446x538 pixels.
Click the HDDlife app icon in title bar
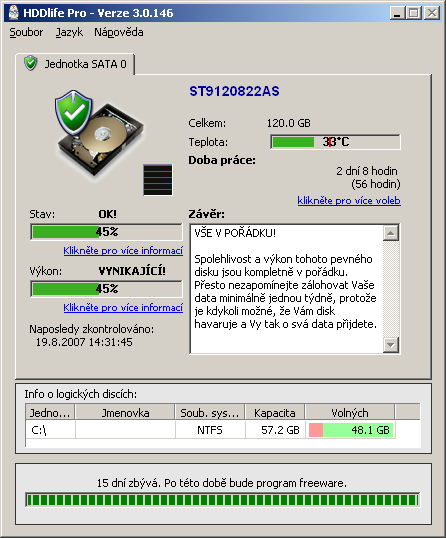(x=14, y=13)
